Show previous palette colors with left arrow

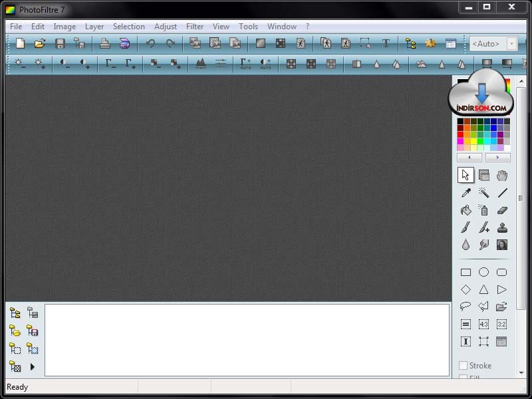pyautogui.click(x=469, y=158)
